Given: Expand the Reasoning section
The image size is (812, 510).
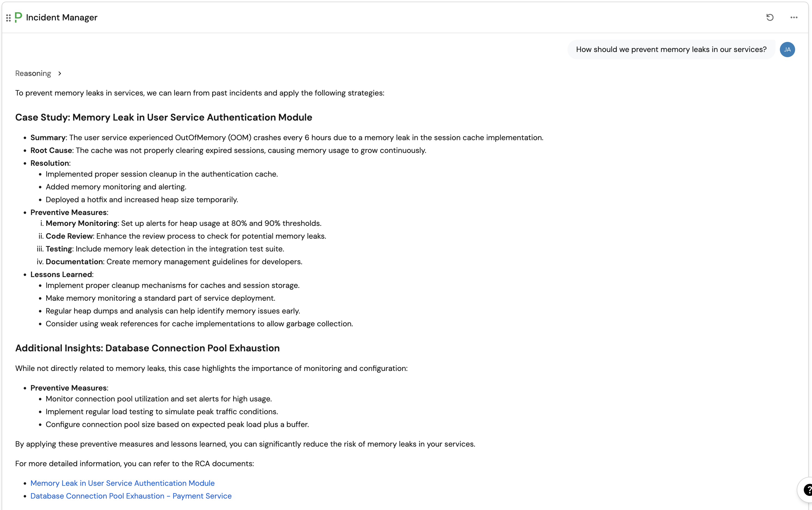Looking at the screenshot, I should click(33, 73).
